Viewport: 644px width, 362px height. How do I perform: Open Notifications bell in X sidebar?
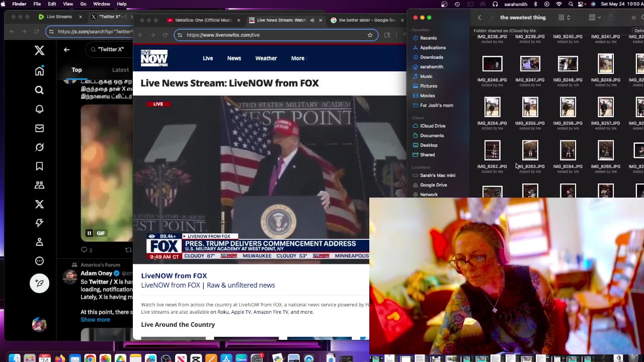click(x=39, y=109)
